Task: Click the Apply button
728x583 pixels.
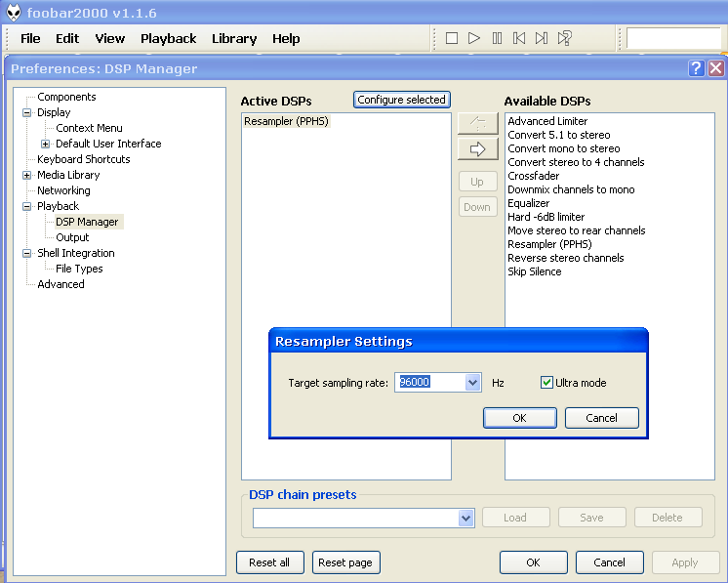Action: coord(685,562)
